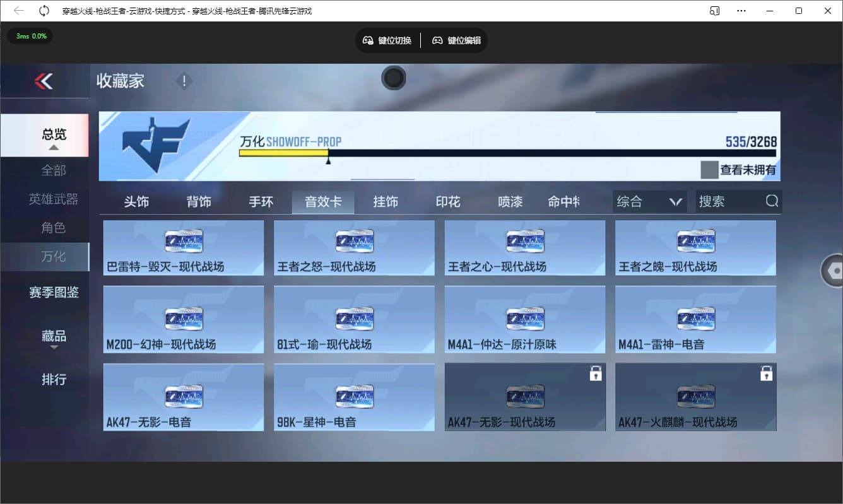Click the dark camera dot above the banner
The image size is (843, 504).
point(394,78)
